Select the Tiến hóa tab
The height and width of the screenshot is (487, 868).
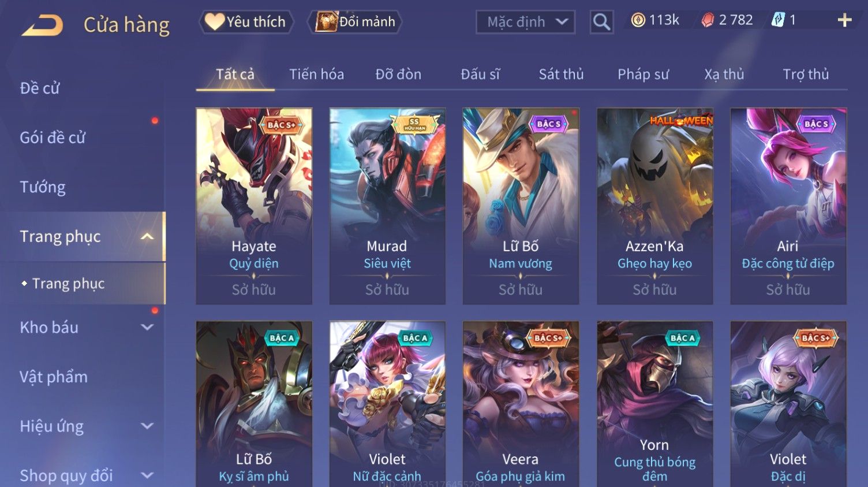point(316,75)
